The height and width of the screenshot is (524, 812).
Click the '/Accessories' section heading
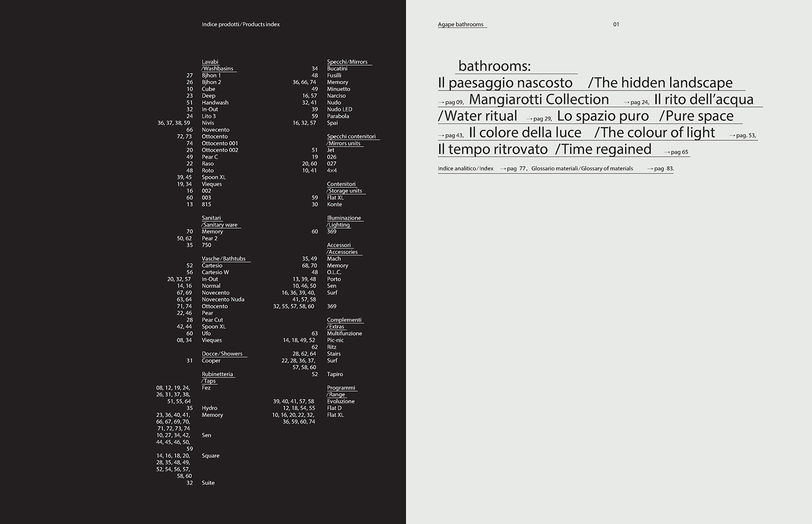click(x=342, y=252)
